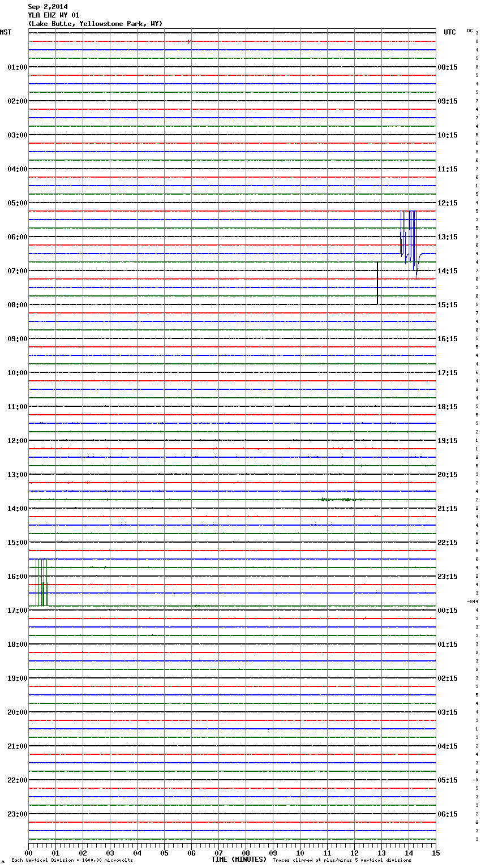481x868 pixels.
Task: Click the Each Vertical Division 1600.00 microvolts note
Action: (x=72, y=860)
